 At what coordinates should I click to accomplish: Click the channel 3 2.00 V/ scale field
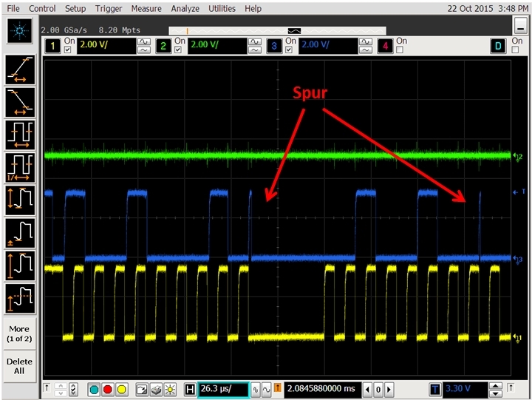[328, 46]
